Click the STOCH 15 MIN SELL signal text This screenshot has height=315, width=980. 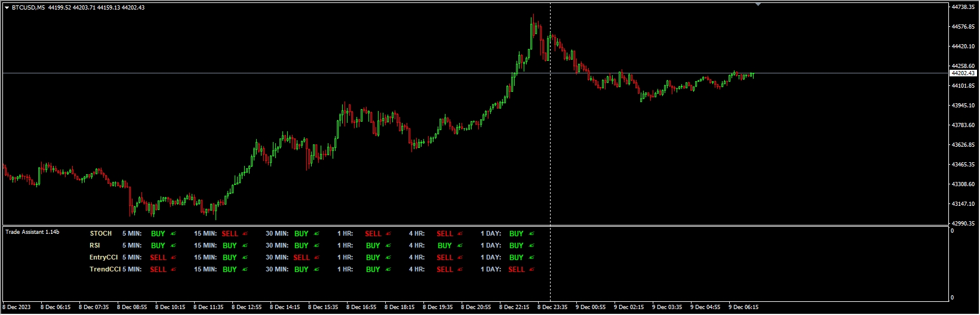click(230, 234)
